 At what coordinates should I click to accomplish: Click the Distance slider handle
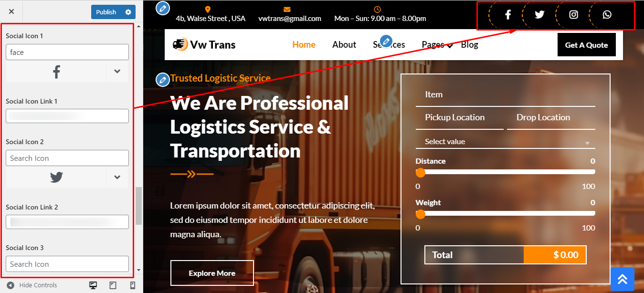[x=421, y=173]
